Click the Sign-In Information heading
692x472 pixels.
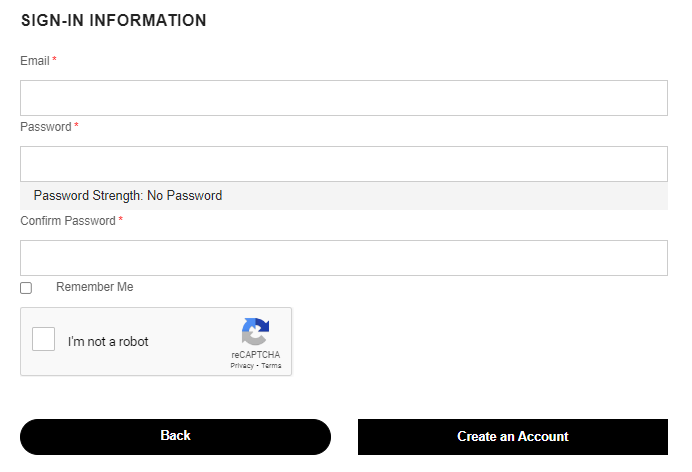point(114,20)
